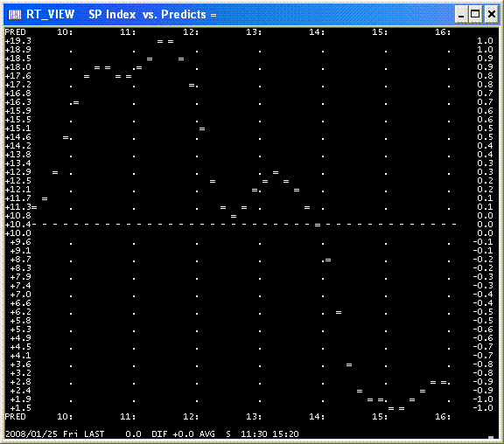504x444 pixels.
Task: Select the +1.5 lowest prediction label
Action: [x=21, y=408]
